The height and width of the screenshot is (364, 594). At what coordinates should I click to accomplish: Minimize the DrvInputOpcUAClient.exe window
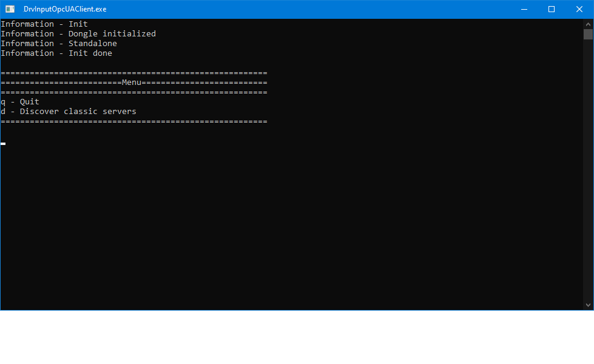[524, 9]
